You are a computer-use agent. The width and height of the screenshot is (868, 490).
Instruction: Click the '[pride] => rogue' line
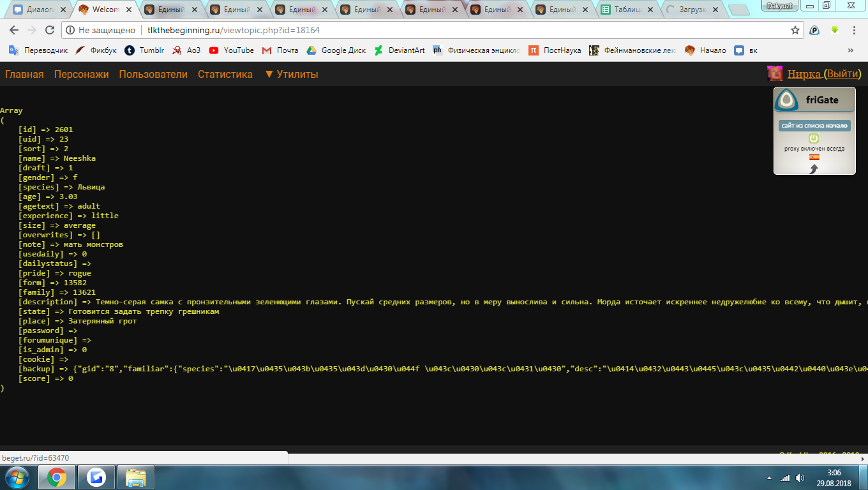pyautogui.click(x=54, y=273)
